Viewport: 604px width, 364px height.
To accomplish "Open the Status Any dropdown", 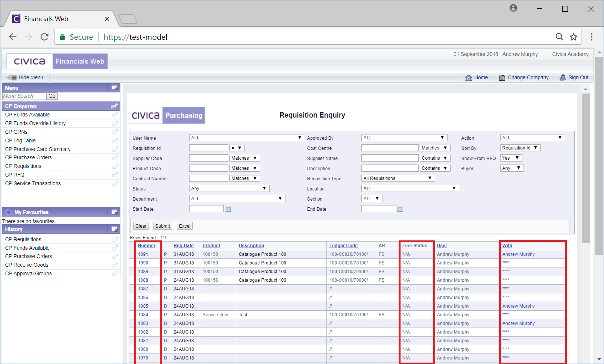I will pyautogui.click(x=229, y=189).
